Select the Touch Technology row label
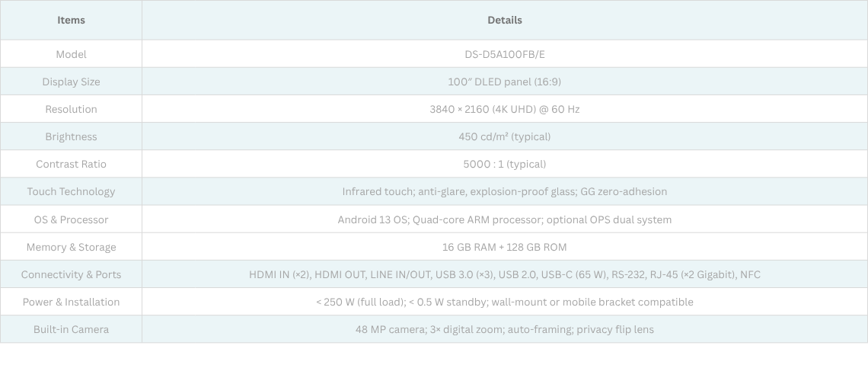This screenshot has width=868, height=381. [71, 191]
